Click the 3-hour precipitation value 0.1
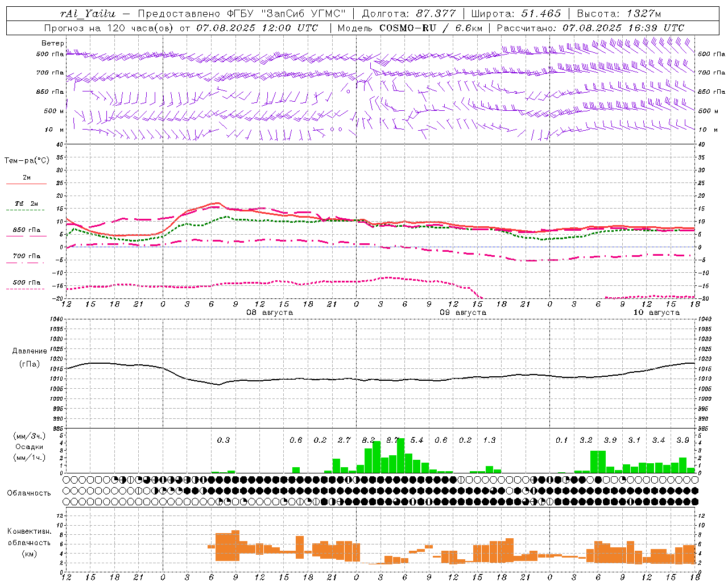The width and height of the screenshot is (728, 582). 562,440
